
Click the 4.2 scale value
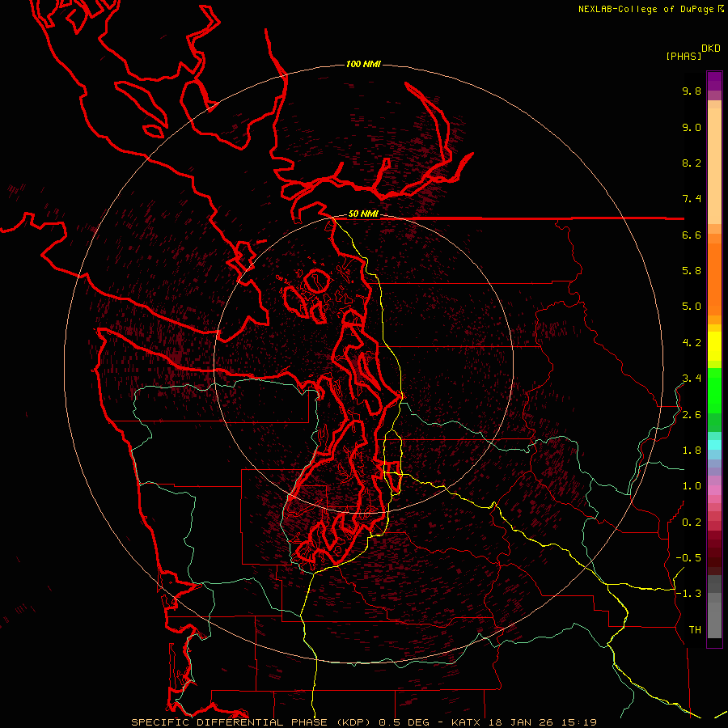(692, 343)
